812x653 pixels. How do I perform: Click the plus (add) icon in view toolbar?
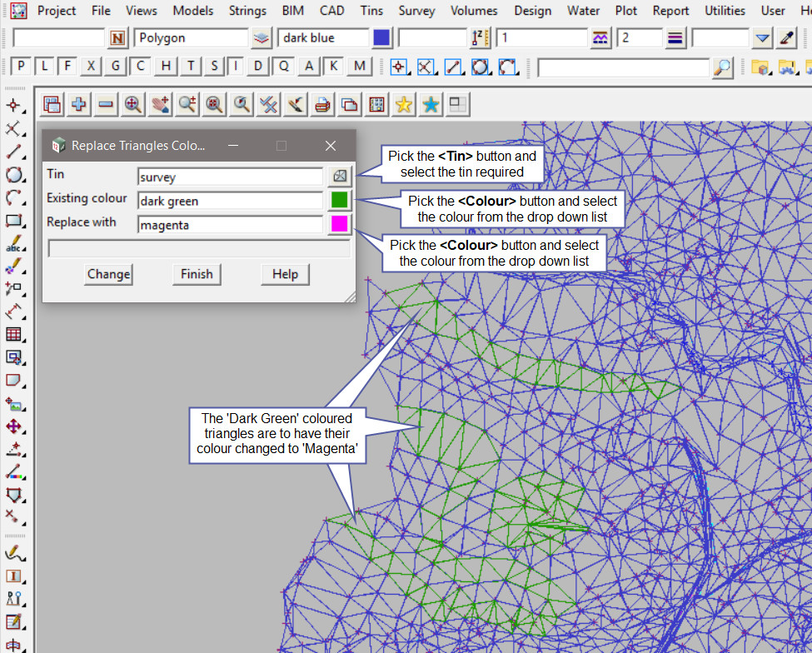tap(79, 104)
